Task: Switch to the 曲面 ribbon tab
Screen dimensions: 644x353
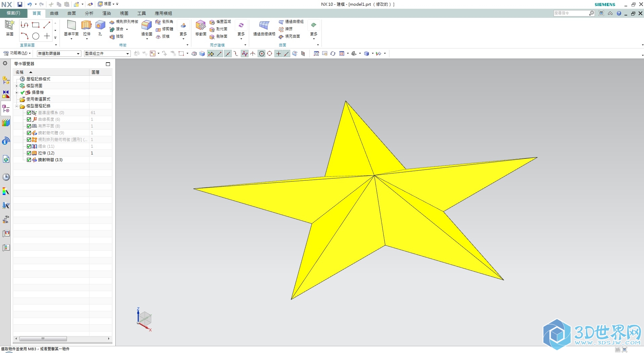Action: coord(72,13)
